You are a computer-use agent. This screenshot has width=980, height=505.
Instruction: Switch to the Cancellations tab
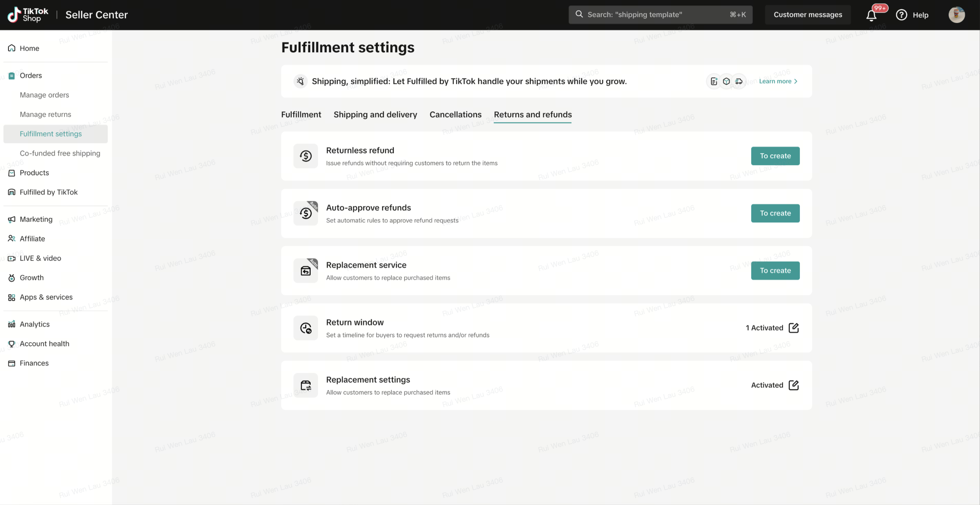tap(455, 115)
